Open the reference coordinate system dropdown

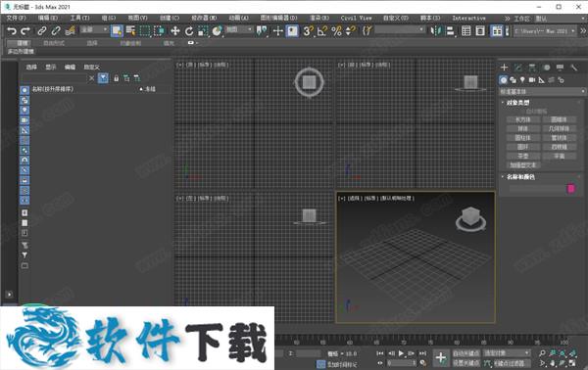[x=239, y=29]
